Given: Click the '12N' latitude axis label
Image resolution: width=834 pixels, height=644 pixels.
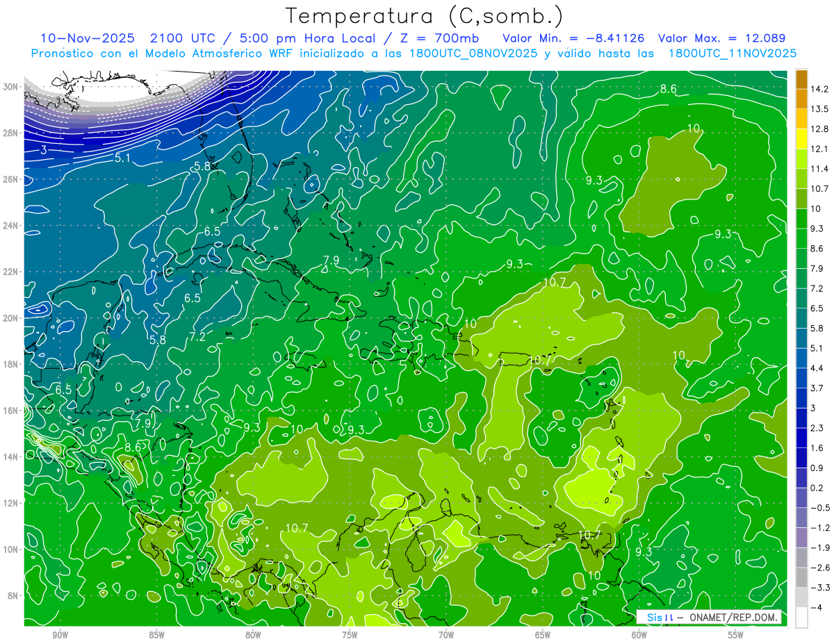Looking at the screenshot, I should pos(12,503).
